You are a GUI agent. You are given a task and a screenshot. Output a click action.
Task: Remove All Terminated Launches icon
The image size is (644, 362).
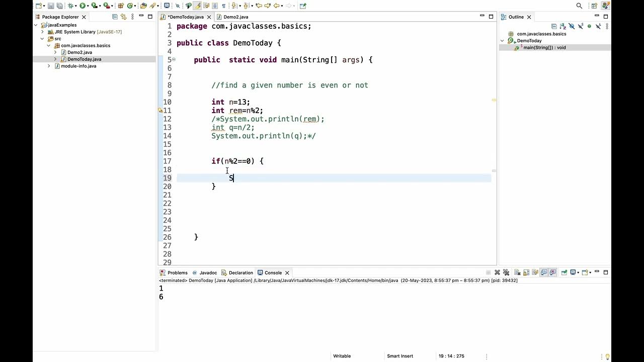point(506,273)
